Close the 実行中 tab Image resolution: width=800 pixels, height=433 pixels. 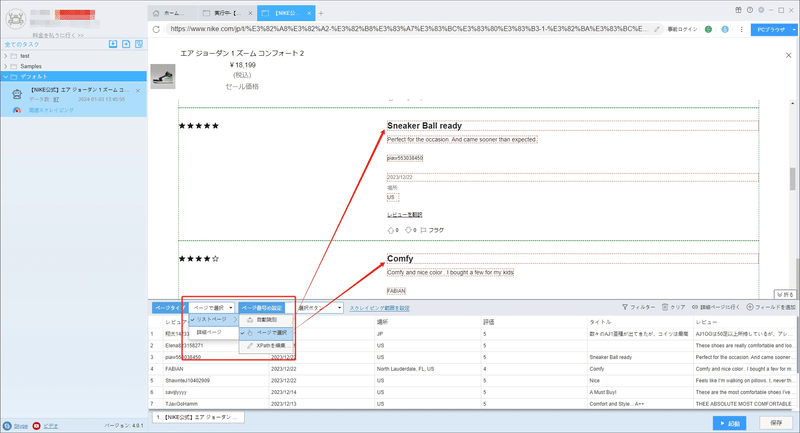pos(250,13)
